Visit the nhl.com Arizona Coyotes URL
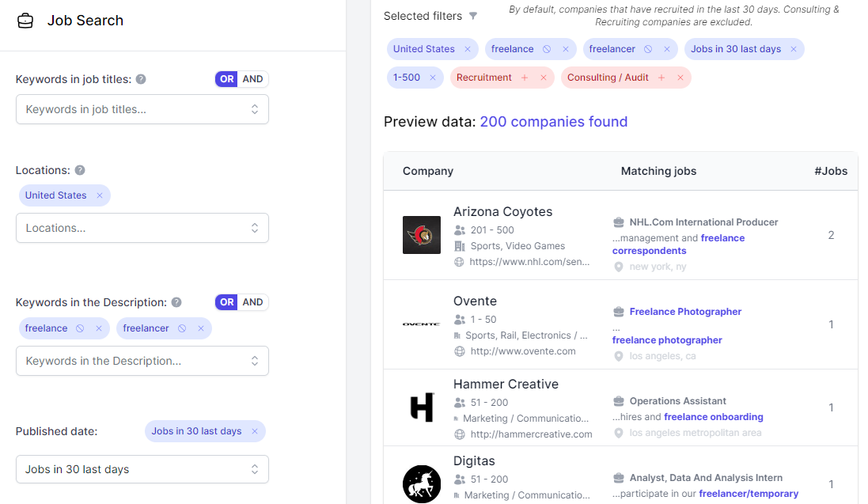The height and width of the screenshot is (504, 868). point(530,262)
